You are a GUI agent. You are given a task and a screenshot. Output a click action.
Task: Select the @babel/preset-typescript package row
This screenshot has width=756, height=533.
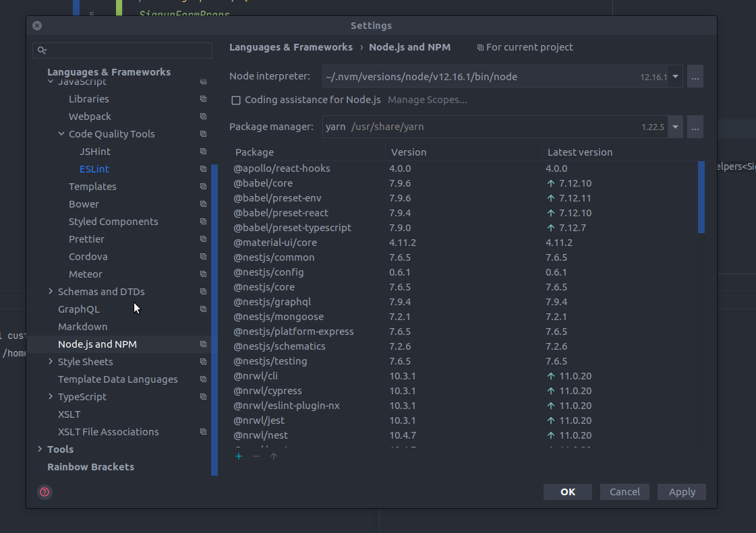pos(463,228)
